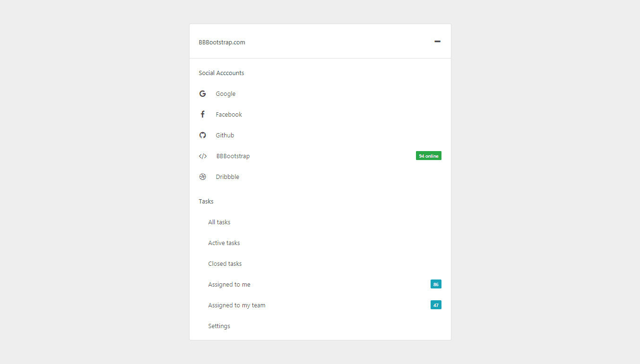
Task: Switch to Active tasks
Action: tap(224, 243)
